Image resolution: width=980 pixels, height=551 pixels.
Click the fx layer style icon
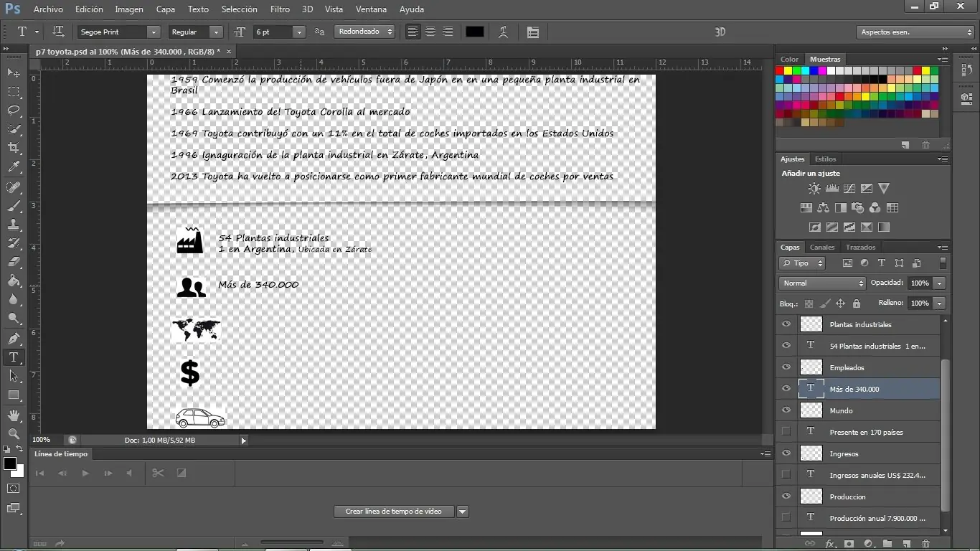(830, 544)
